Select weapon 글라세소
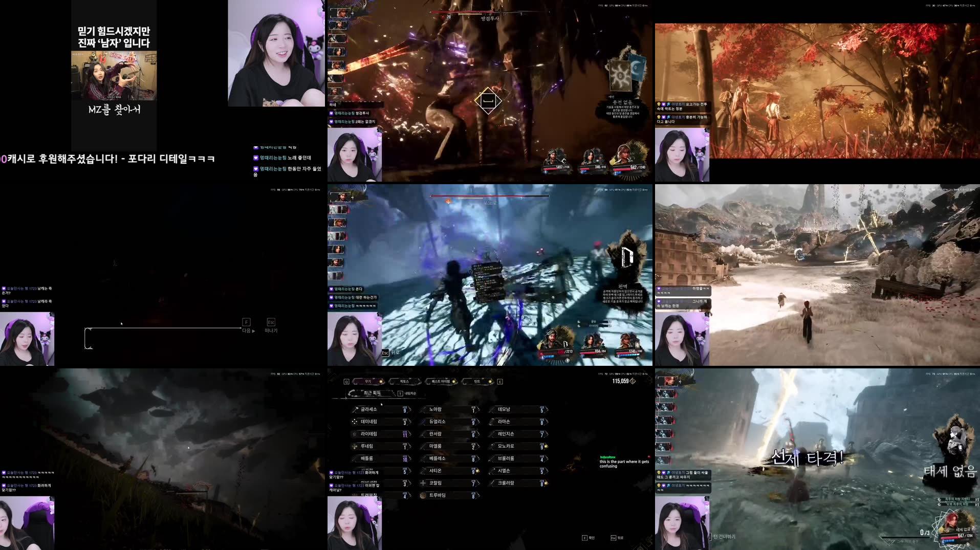Screen dimensions: 980x550 click(x=381, y=409)
